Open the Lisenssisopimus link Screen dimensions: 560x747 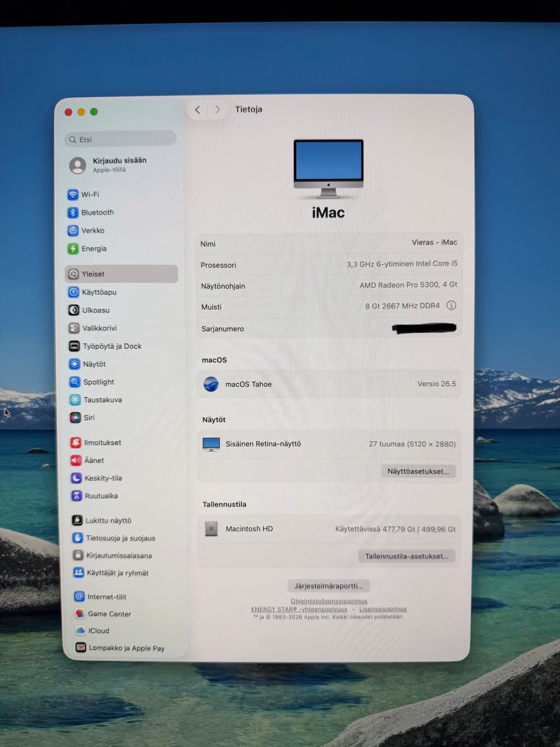click(383, 609)
